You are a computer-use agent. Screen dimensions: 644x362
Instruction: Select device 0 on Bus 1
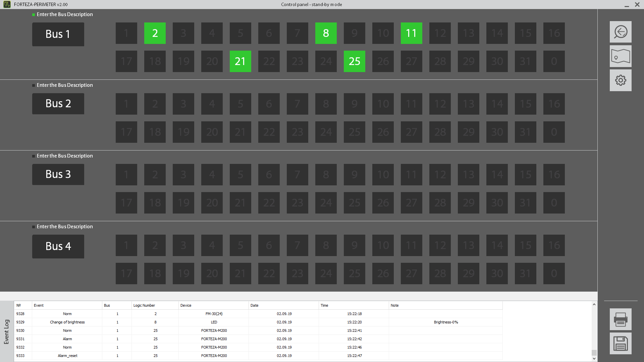(x=554, y=61)
